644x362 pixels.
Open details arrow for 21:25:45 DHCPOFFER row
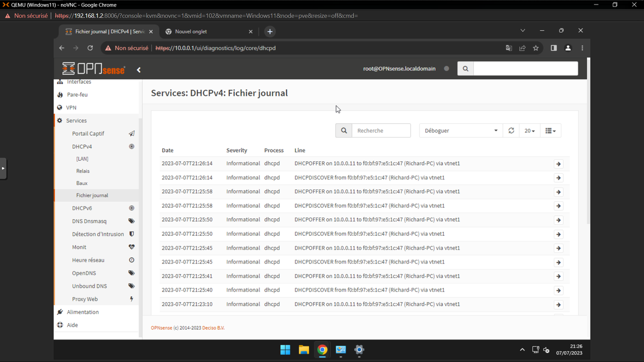coord(558,248)
